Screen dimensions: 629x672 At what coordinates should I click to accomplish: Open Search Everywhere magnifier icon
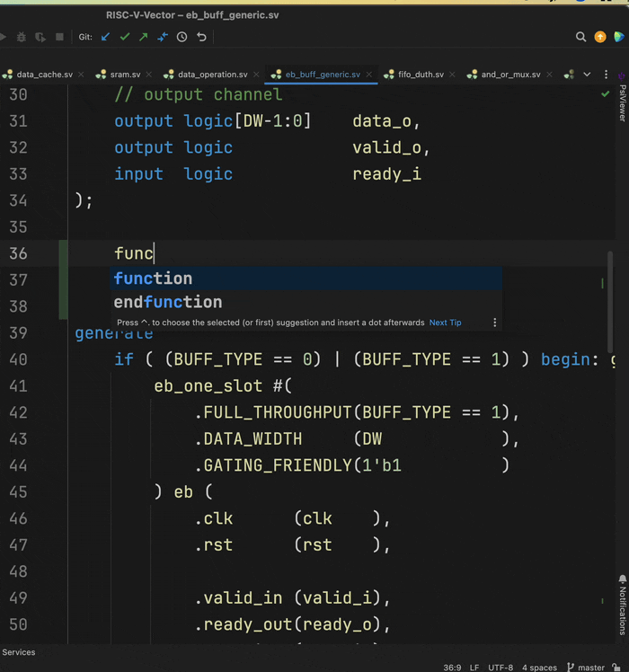[x=581, y=37]
